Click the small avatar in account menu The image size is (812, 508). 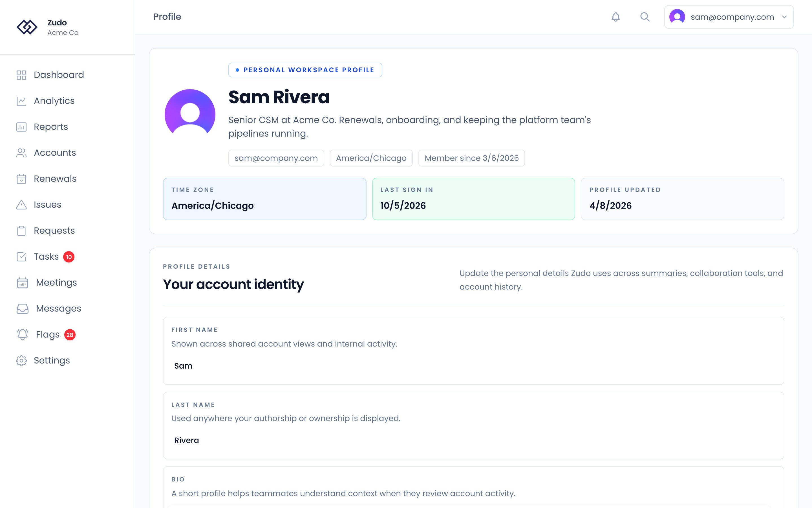tap(677, 17)
